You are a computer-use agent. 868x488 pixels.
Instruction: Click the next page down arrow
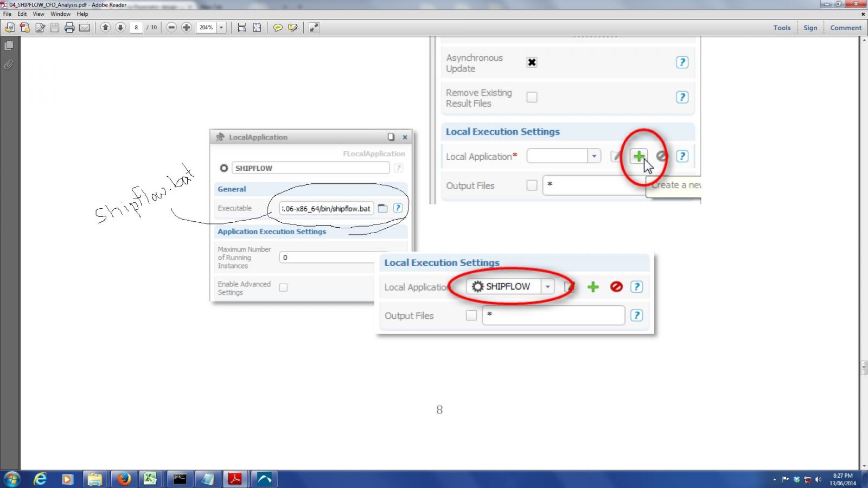119,28
